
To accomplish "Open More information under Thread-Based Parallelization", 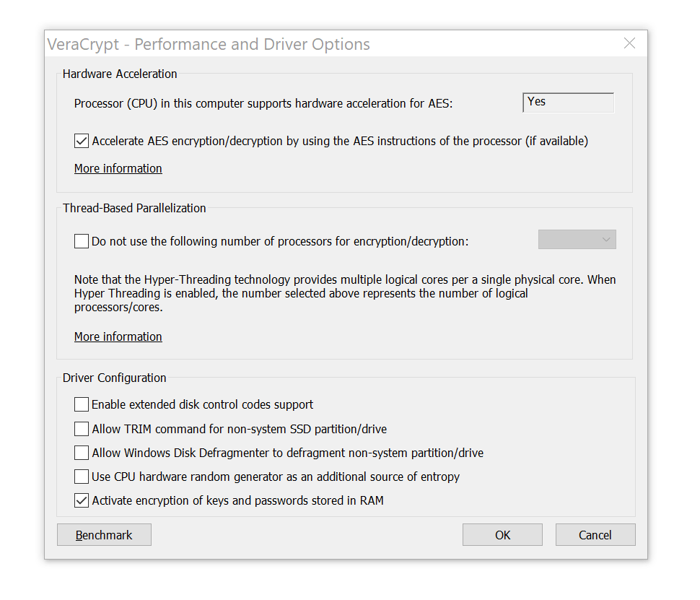I will [x=118, y=336].
